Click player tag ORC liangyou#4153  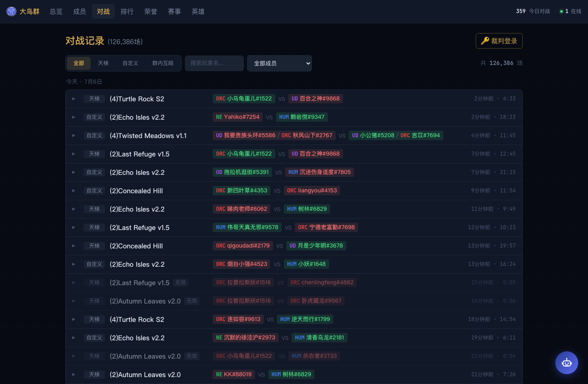tap(312, 190)
